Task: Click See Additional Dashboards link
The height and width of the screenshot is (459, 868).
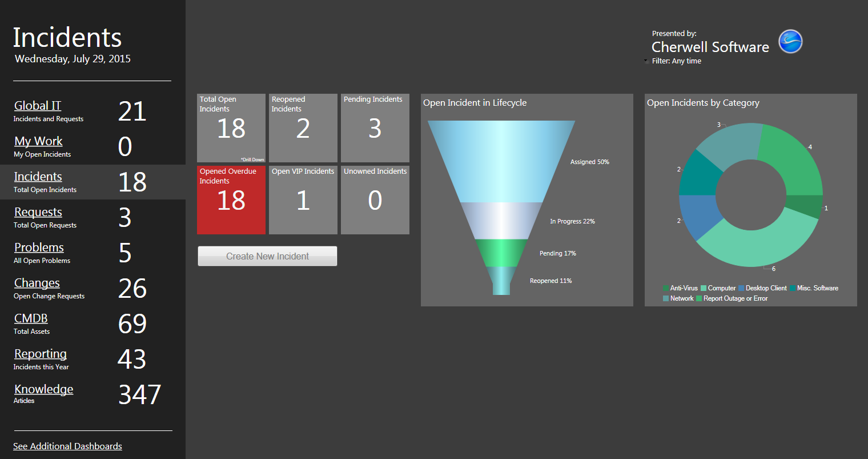Action: click(x=67, y=446)
